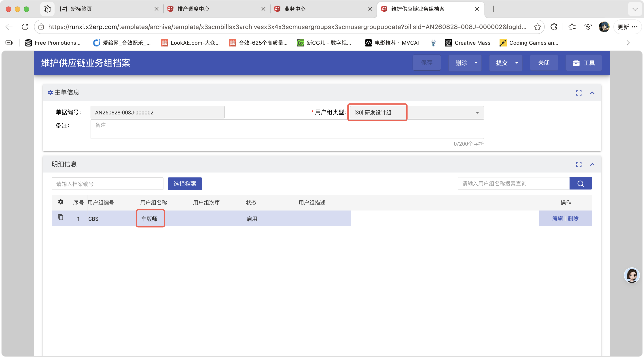644x358 pixels.
Task: Click the 关闭 button
Action: point(544,63)
